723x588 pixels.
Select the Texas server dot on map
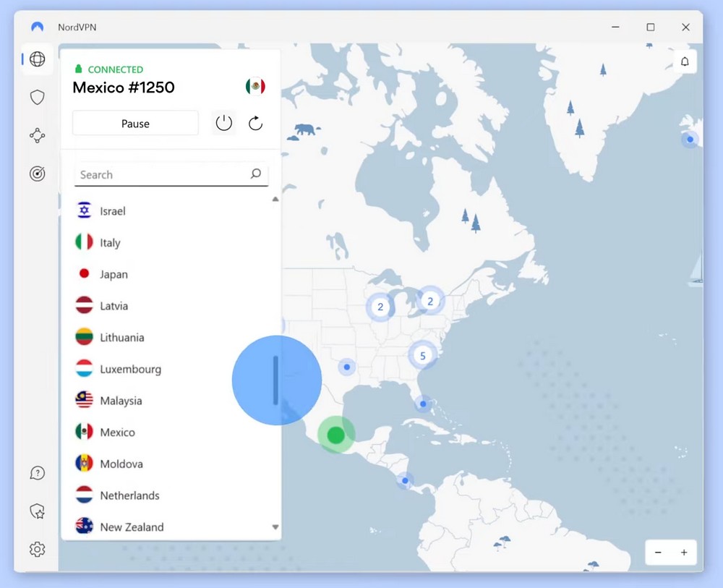(347, 367)
